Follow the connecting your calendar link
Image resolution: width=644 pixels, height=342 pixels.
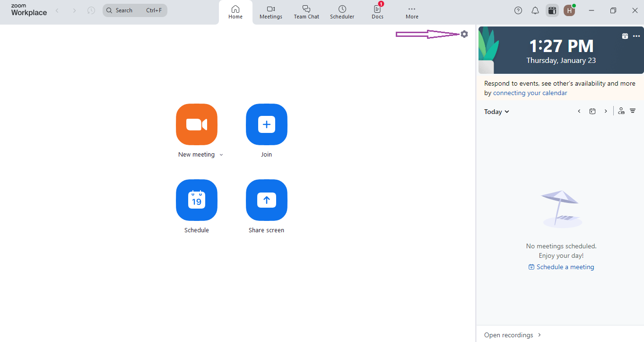[x=530, y=93]
